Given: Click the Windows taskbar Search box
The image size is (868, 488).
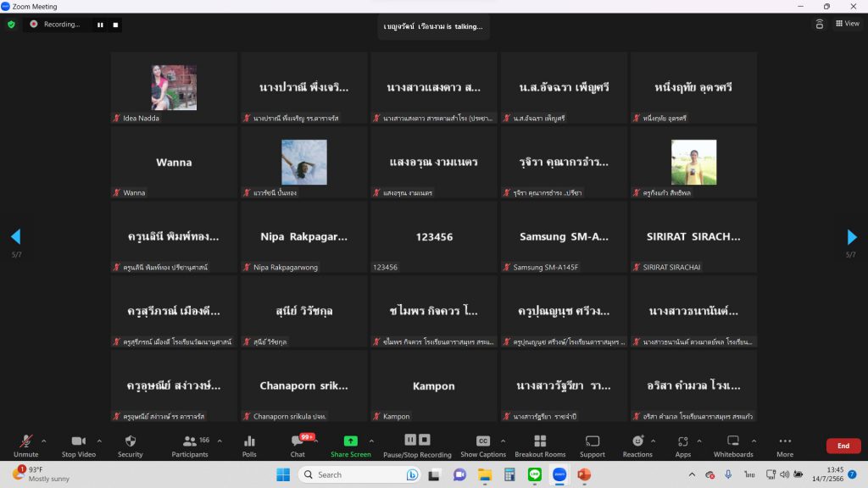Looking at the screenshot, I should pyautogui.click(x=356, y=474).
